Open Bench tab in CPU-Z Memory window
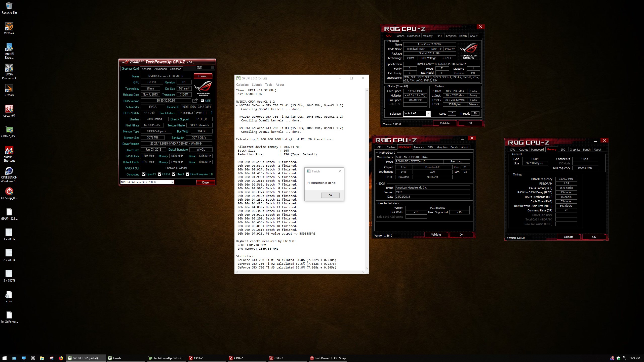This screenshot has width=644, height=362. pos(587,150)
